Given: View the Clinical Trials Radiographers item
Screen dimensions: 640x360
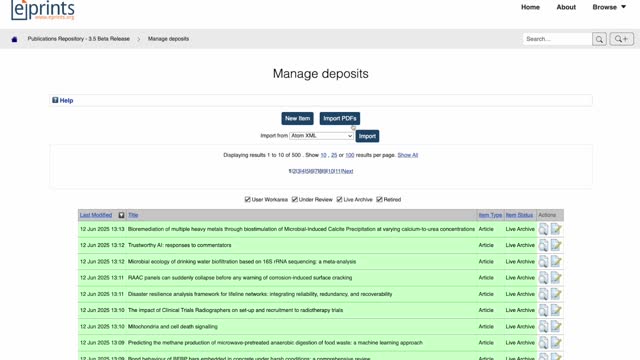Looking at the screenshot, I should tap(543, 310).
